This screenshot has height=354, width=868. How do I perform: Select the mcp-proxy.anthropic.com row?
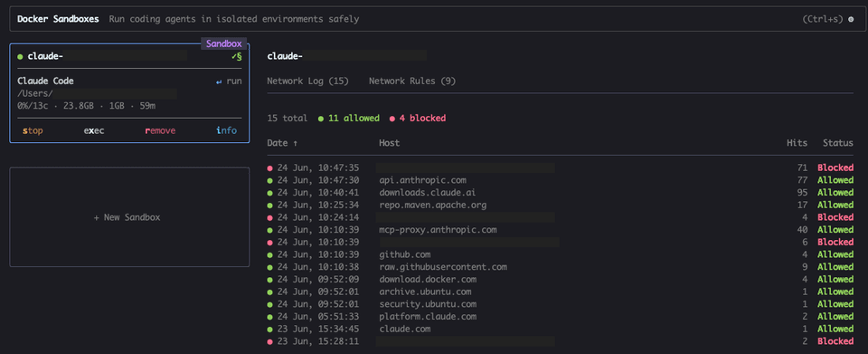[x=561, y=229]
